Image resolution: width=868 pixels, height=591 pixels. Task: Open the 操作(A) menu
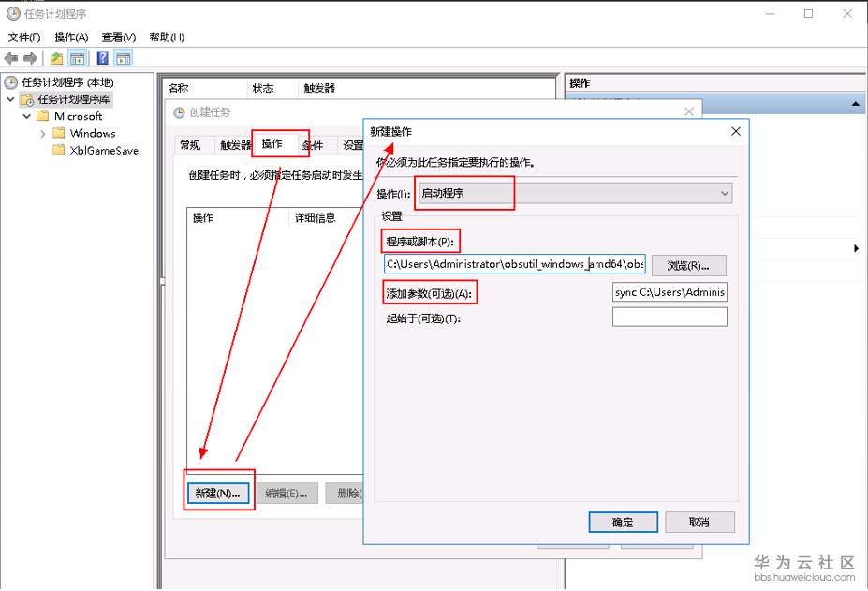click(71, 37)
